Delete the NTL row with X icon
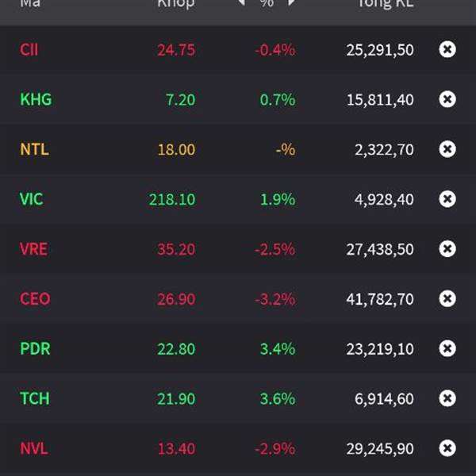476x476 pixels. (447, 149)
